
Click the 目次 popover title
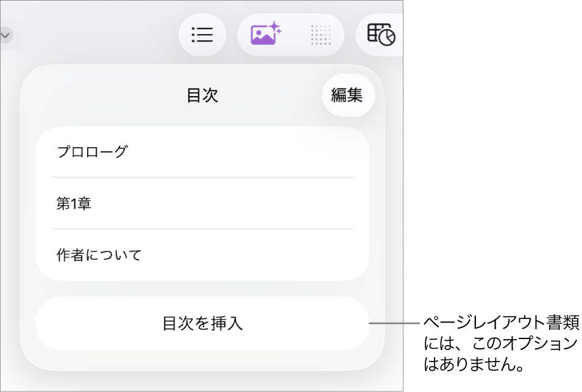(204, 95)
